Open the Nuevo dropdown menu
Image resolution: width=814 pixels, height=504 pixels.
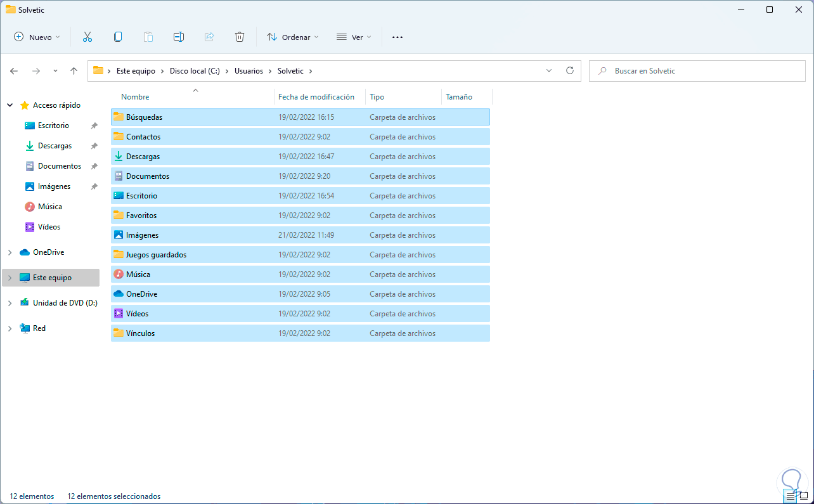pos(37,37)
